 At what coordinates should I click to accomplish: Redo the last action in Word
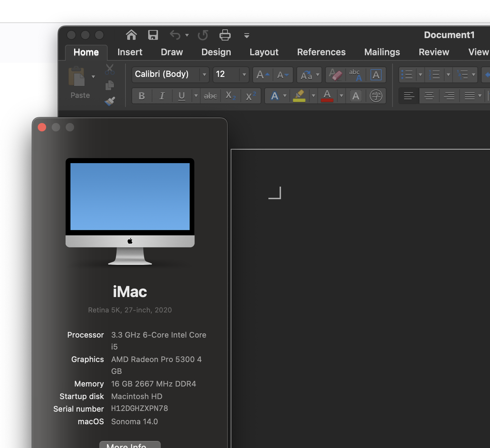click(203, 35)
